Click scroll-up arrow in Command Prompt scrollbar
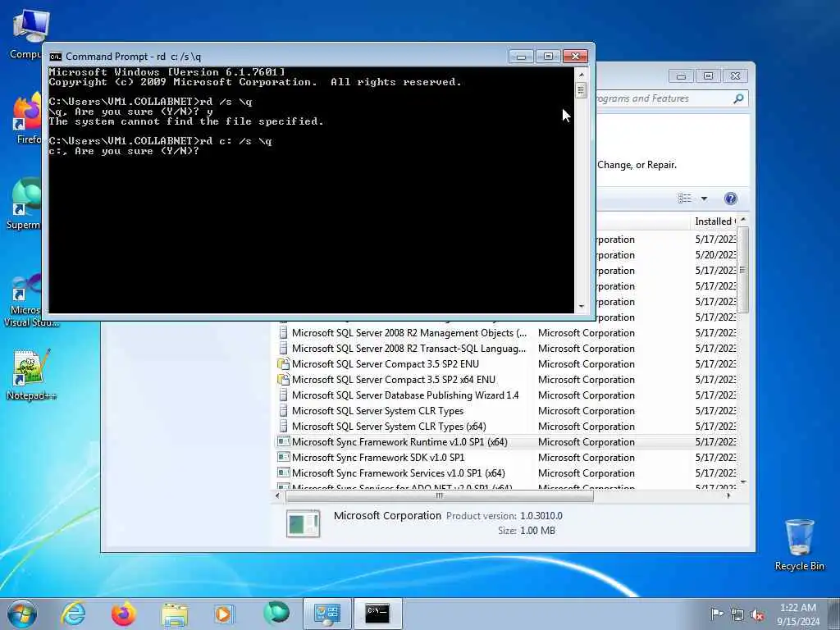 [582, 74]
